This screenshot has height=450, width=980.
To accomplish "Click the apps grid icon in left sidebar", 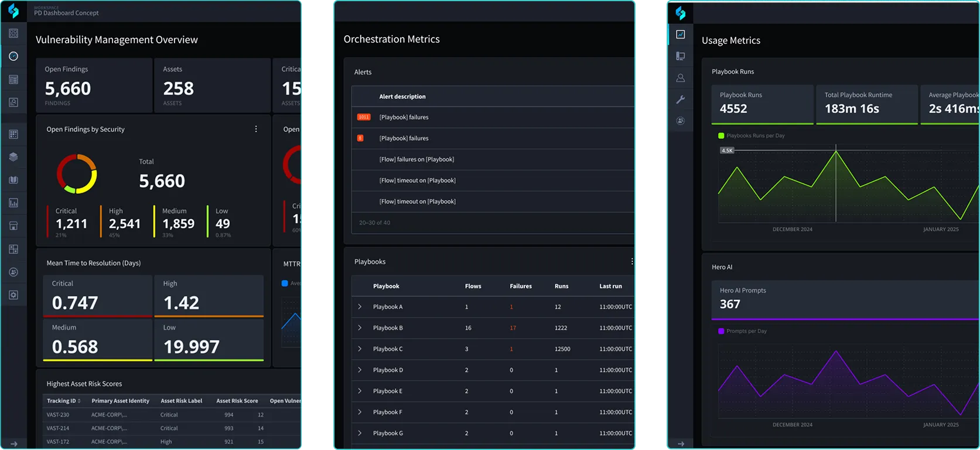I will coord(13,134).
